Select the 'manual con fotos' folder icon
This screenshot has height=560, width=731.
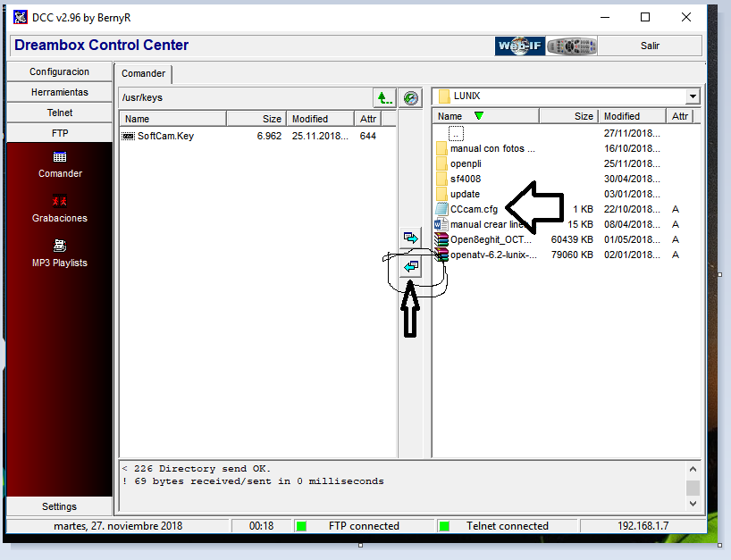(x=441, y=148)
